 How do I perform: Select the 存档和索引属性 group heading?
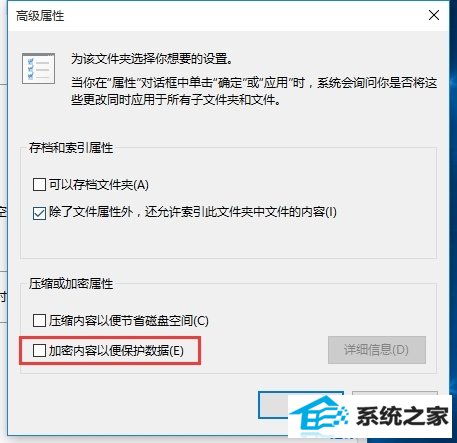71,148
